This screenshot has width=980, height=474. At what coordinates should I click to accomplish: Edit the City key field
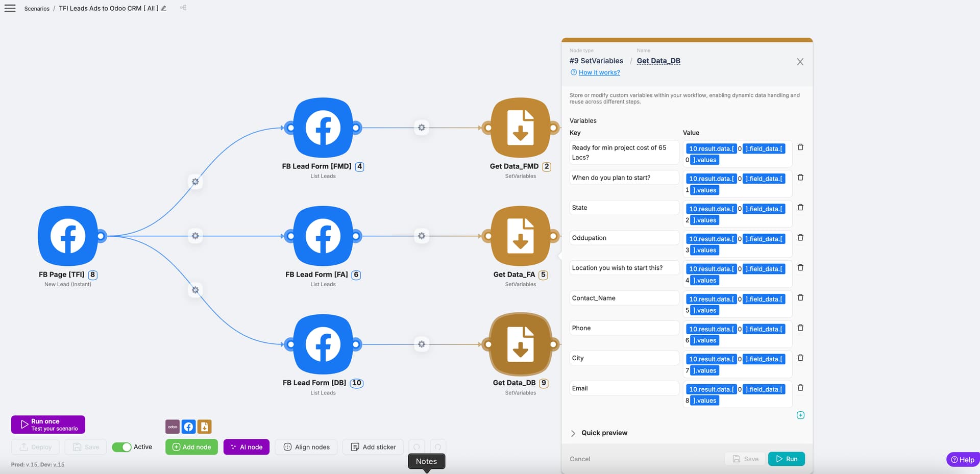(x=624, y=358)
